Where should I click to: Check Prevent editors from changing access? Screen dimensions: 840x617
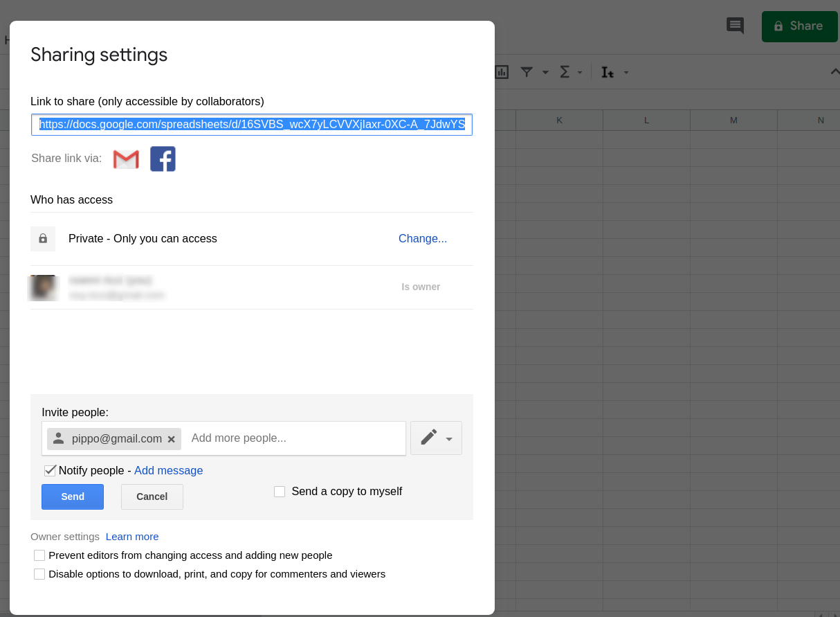39,555
